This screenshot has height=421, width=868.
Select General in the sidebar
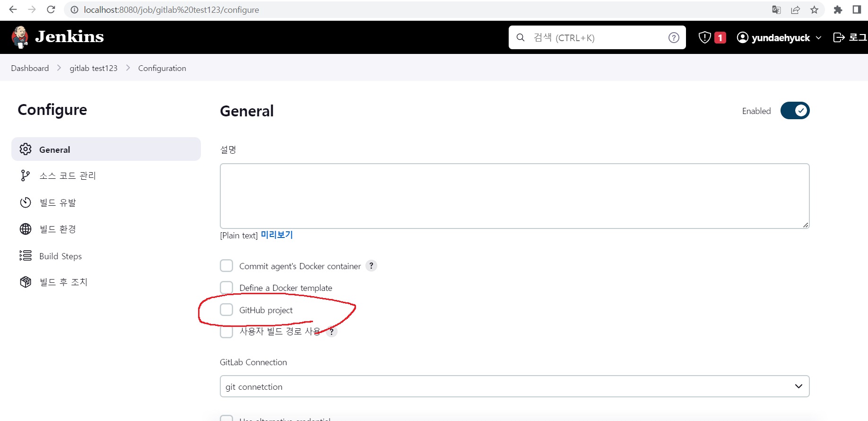pyautogui.click(x=106, y=149)
